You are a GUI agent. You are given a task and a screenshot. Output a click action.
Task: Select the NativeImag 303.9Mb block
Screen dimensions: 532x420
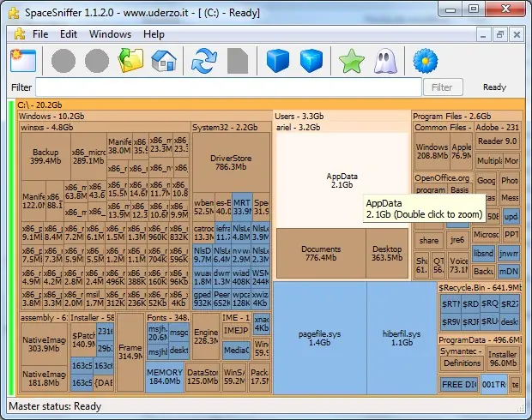(x=44, y=344)
